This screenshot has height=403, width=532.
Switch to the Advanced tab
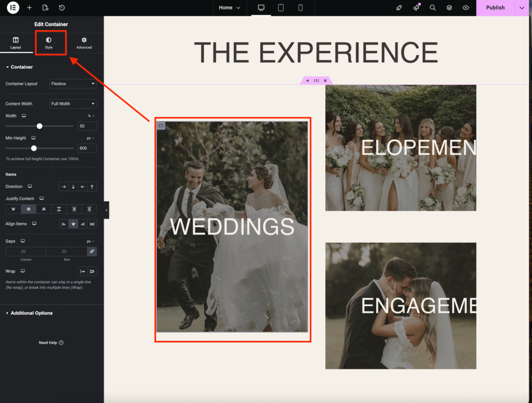click(84, 43)
